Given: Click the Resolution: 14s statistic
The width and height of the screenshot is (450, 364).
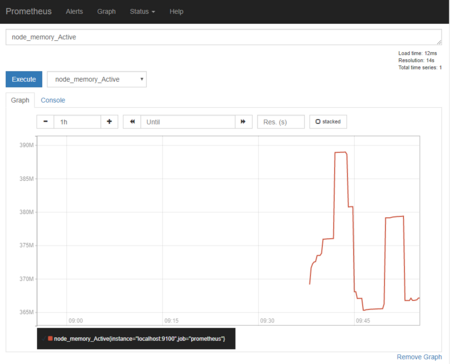Looking at the screenshot, I should click(x=416, y=60).
